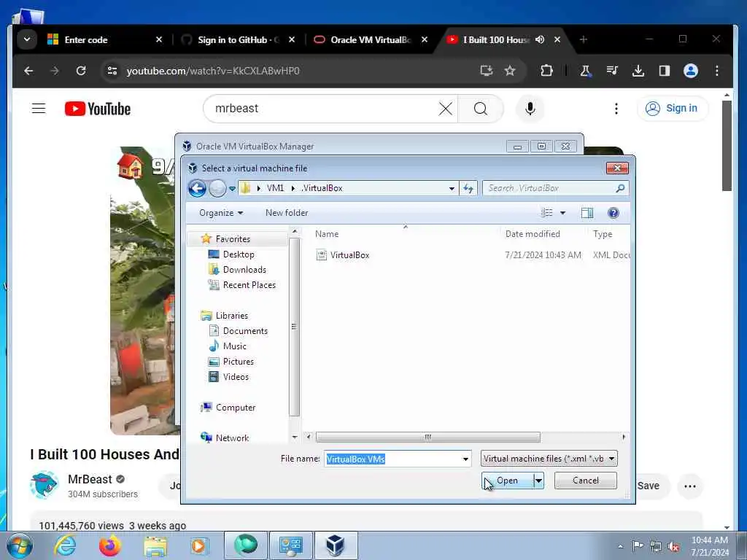Open the Pictures library
The width and height of the screenshot is (747, 560).
click(239, 362)
